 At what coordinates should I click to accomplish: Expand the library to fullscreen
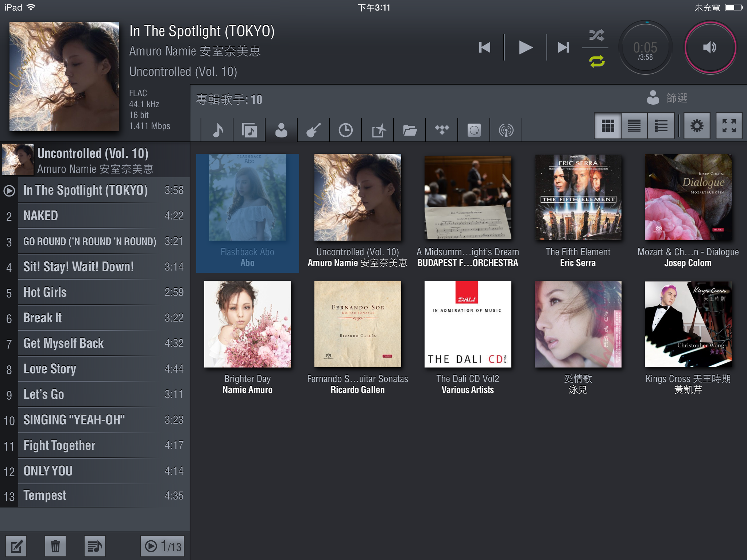(729, 126)
